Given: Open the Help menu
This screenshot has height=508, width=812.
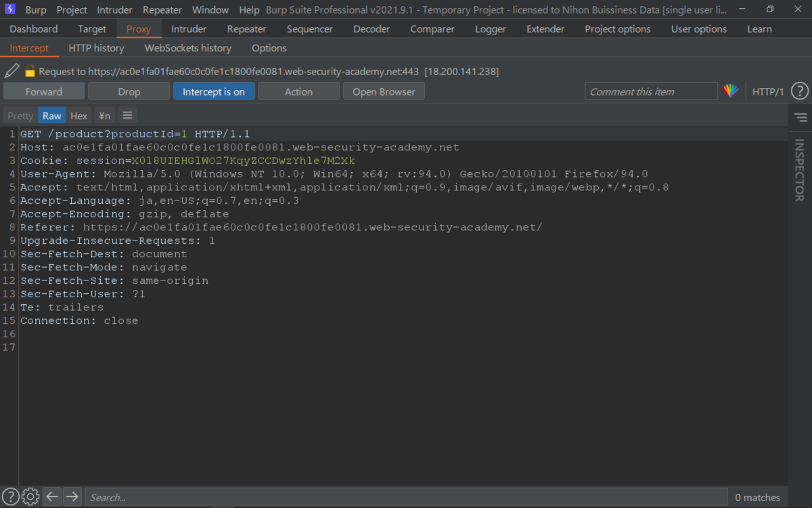Looking at the screenshot, I should pyautogui.click(x=249, y=9).
